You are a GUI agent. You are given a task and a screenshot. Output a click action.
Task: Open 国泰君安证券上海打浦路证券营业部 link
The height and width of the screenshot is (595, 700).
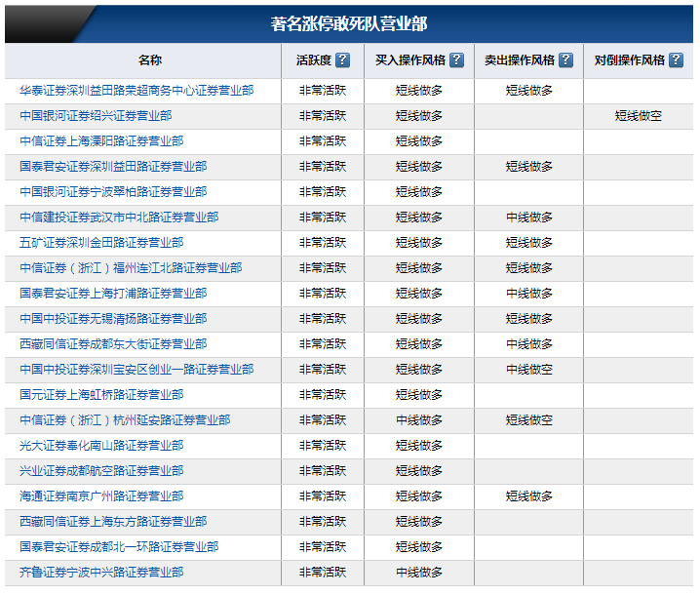click(113, 294)
